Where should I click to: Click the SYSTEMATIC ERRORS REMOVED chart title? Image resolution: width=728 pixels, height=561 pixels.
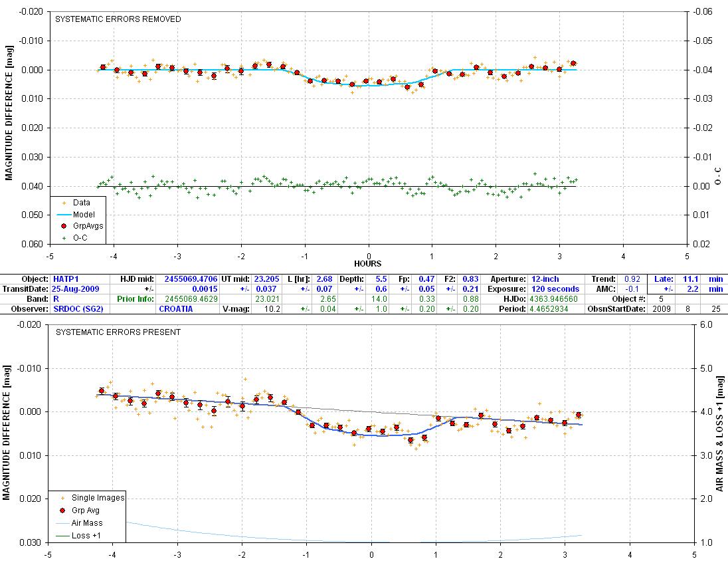coord(118,19)
